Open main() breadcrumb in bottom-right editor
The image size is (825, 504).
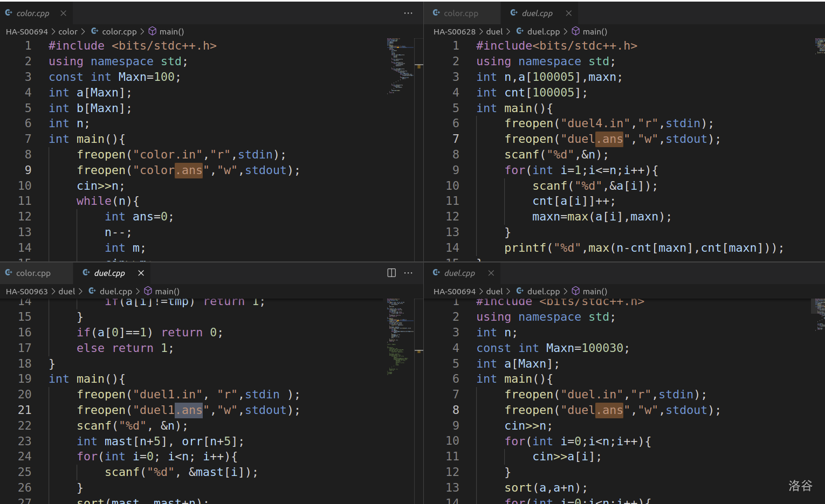(594, 291)
